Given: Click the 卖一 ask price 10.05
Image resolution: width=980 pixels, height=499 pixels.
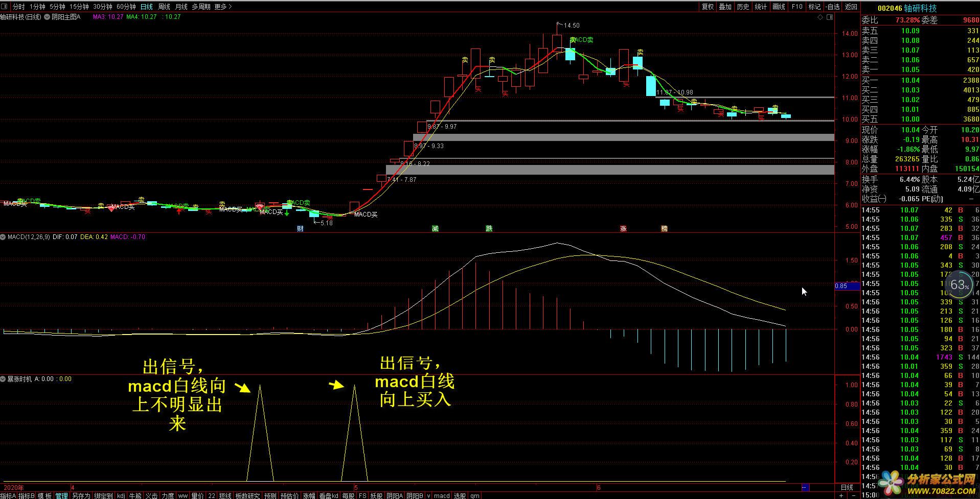Looking at the screenshot, I should (910, 70).
